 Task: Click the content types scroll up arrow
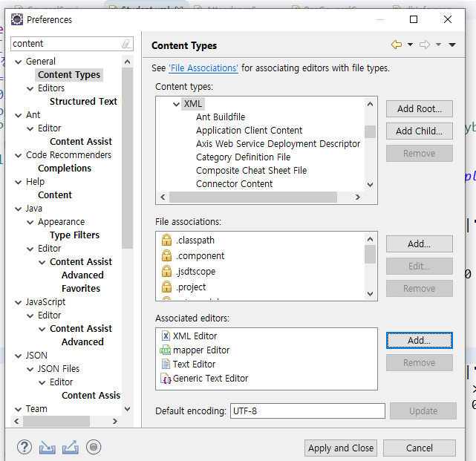(x=370, y=104)
